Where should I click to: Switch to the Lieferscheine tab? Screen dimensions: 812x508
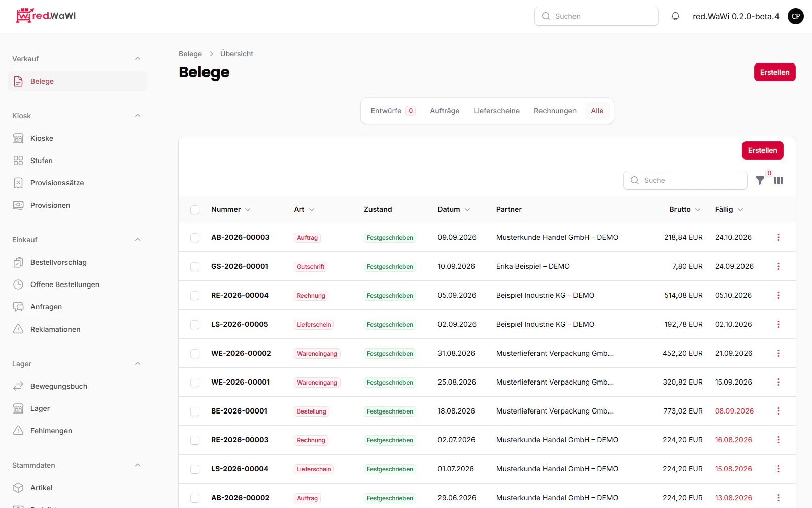(496, 111)
